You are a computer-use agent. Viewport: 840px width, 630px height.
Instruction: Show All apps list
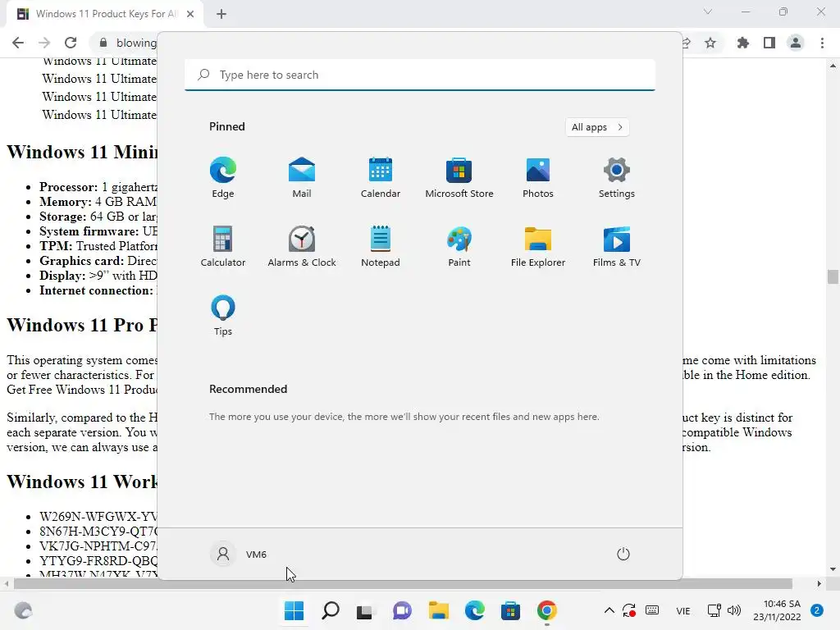pos(597,127)
